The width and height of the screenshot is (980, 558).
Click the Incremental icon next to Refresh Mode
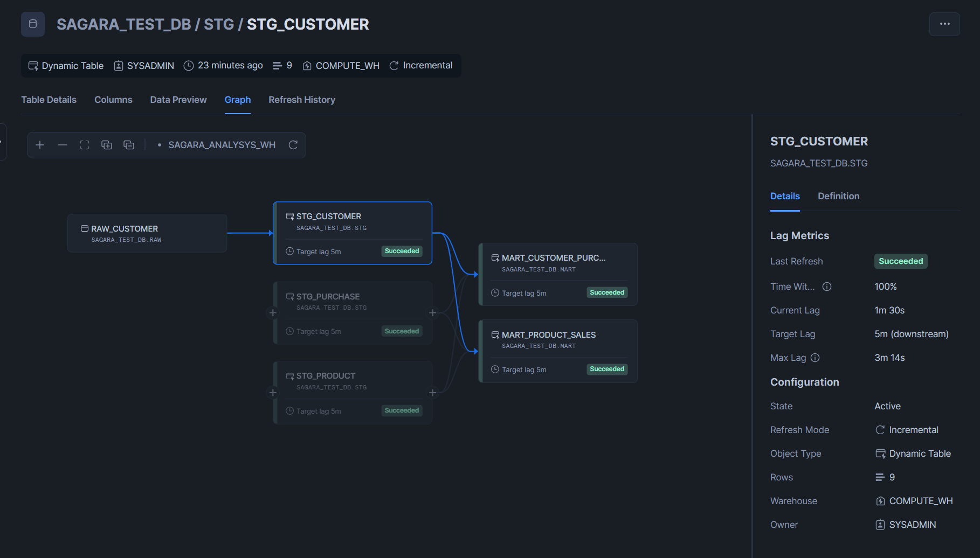[880, 430]
